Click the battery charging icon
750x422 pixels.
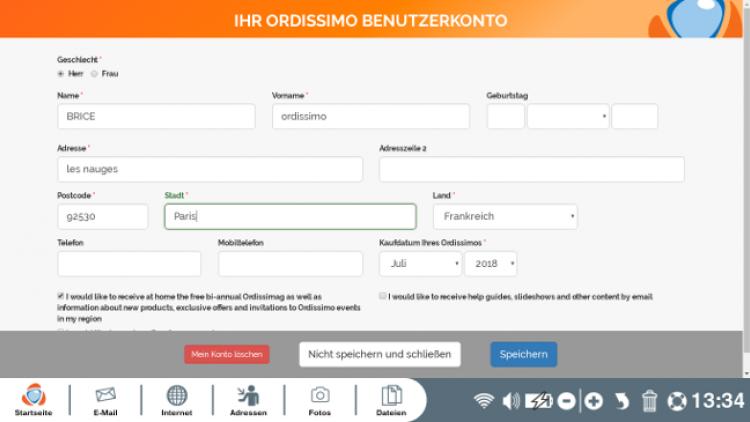[x=539, y=400]
